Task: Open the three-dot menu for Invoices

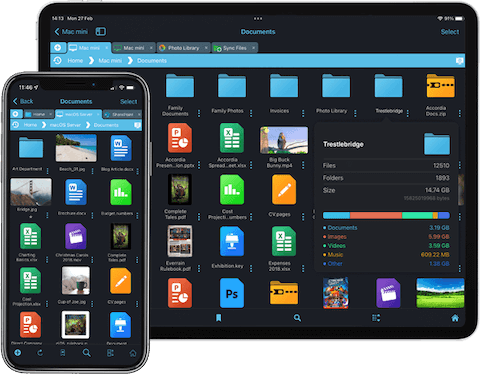Action: click(x=303, y=113)
